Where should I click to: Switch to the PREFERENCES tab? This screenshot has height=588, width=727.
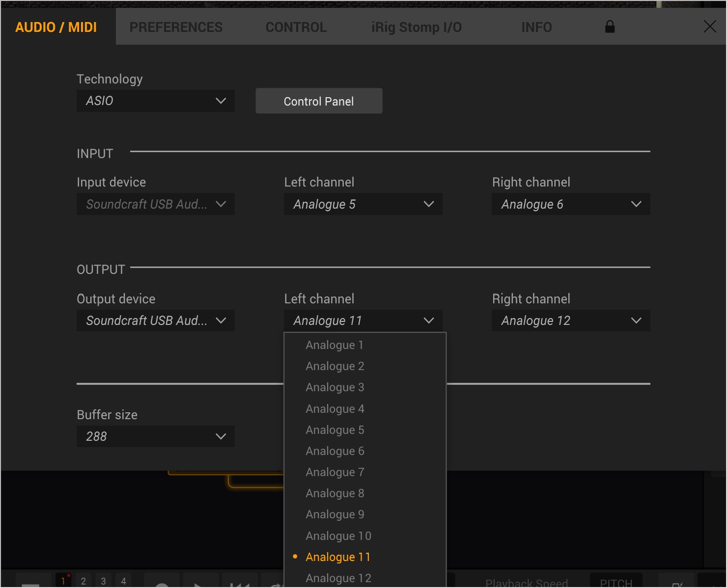(176, 27)
